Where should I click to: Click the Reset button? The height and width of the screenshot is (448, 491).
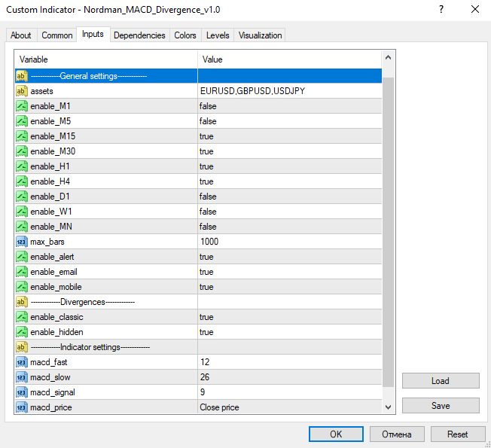point(458,434)
